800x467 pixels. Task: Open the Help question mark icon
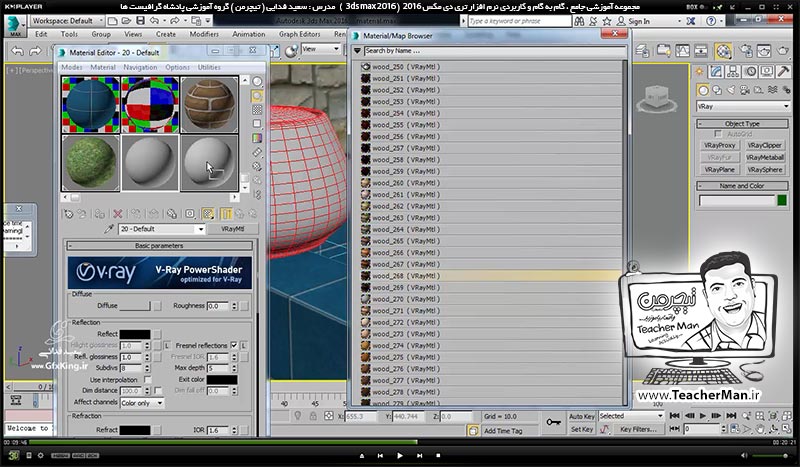pyautogui.click(x=711, y=21)
